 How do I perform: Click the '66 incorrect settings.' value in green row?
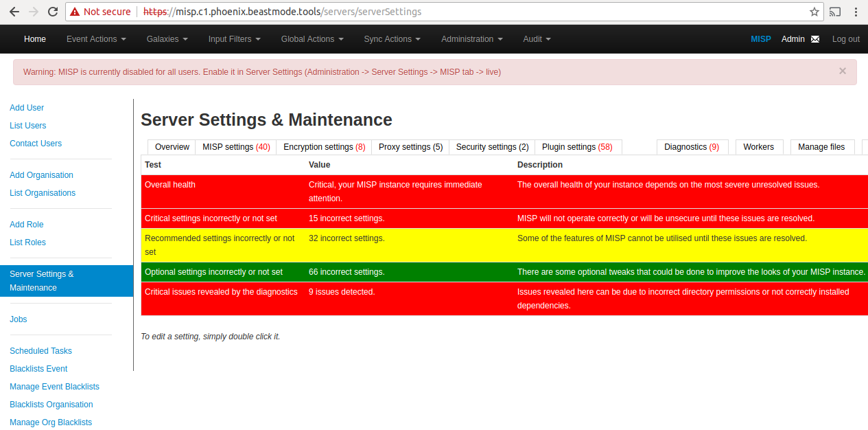point(347,272)
